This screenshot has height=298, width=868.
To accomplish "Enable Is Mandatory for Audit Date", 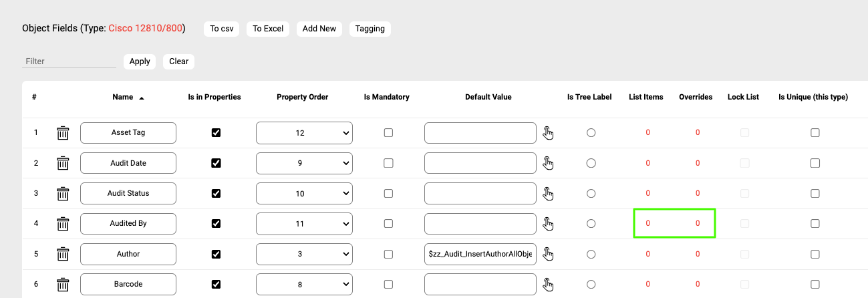I will click(388, 163).
